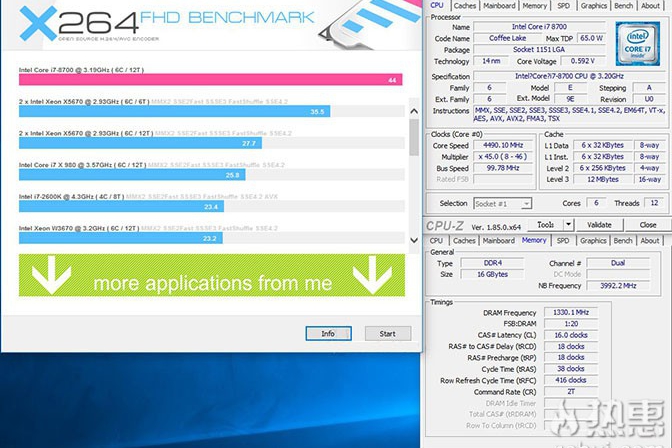Viewport: 672px width, 448px height.
Task: Open Graphics tab in upper CPU-Z window
Action: point(594,6)
